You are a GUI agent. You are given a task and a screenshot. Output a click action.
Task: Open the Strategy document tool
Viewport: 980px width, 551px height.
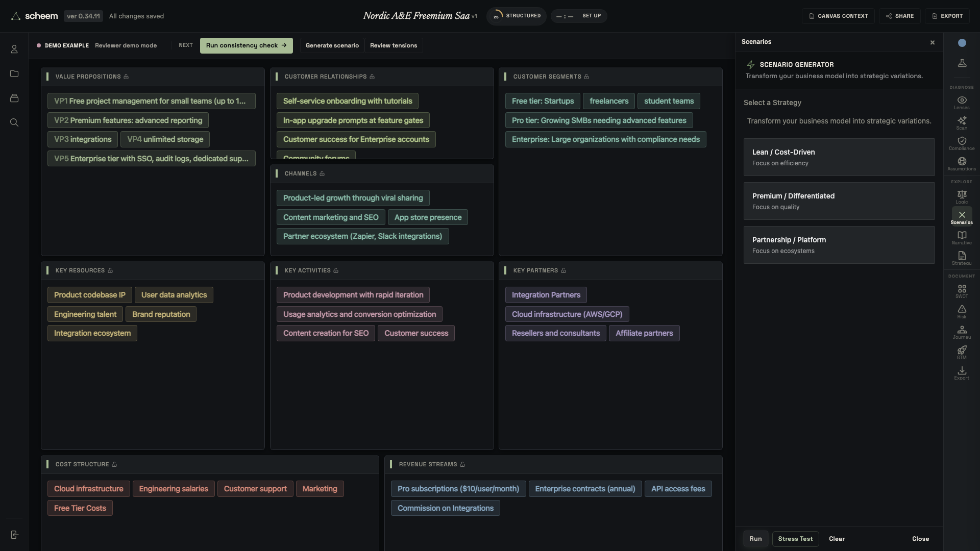click(x=962, y=258)
